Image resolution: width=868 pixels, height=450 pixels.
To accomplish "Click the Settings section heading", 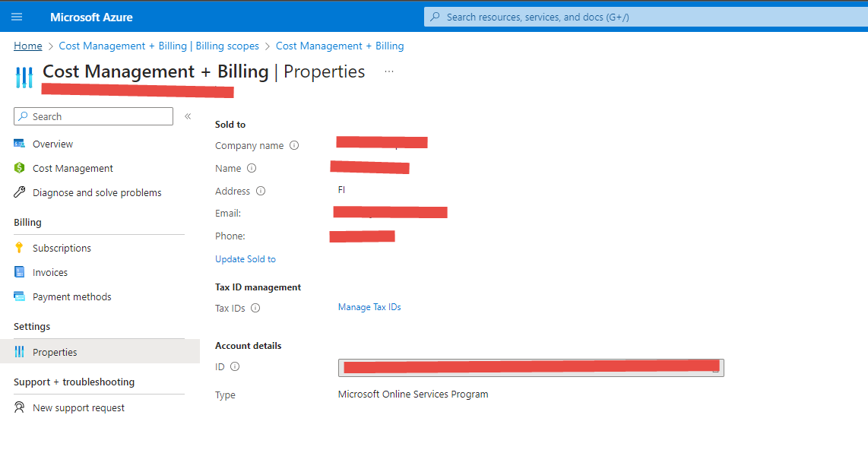I will 32,327.
